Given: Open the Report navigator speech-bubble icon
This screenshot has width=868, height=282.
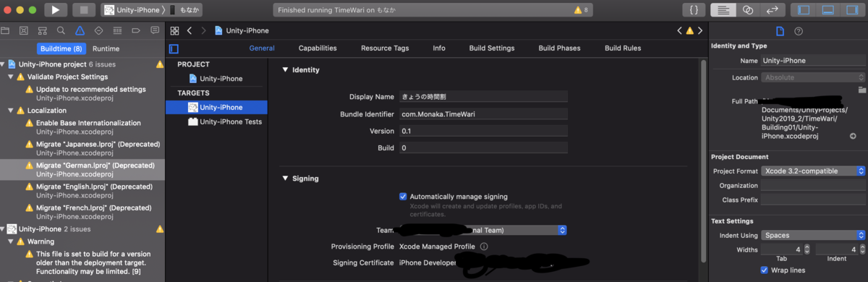Looking at the screenshot, I should pyautogui.click(x=155, y=30).
